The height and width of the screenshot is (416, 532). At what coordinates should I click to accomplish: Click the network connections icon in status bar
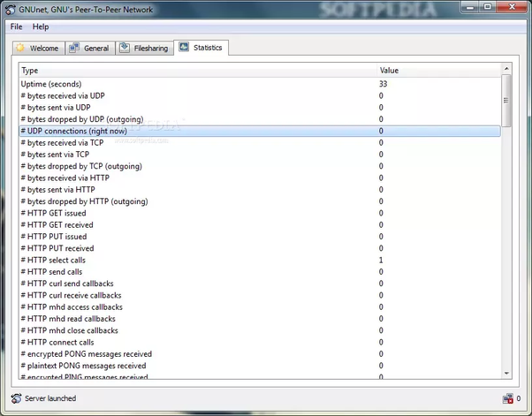508,398
